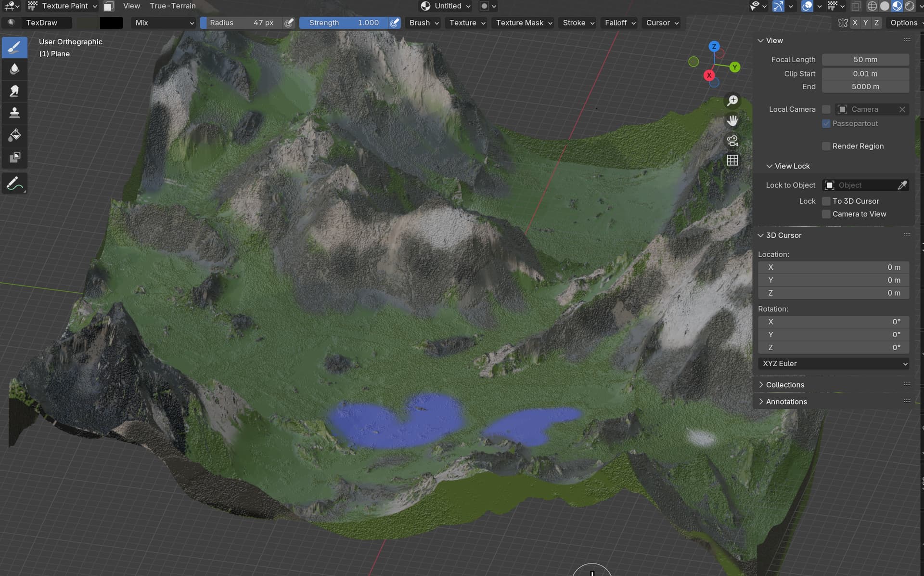Select the Clone stamp tool
Viewport: 924px width, 576px height.
(14, 113)
